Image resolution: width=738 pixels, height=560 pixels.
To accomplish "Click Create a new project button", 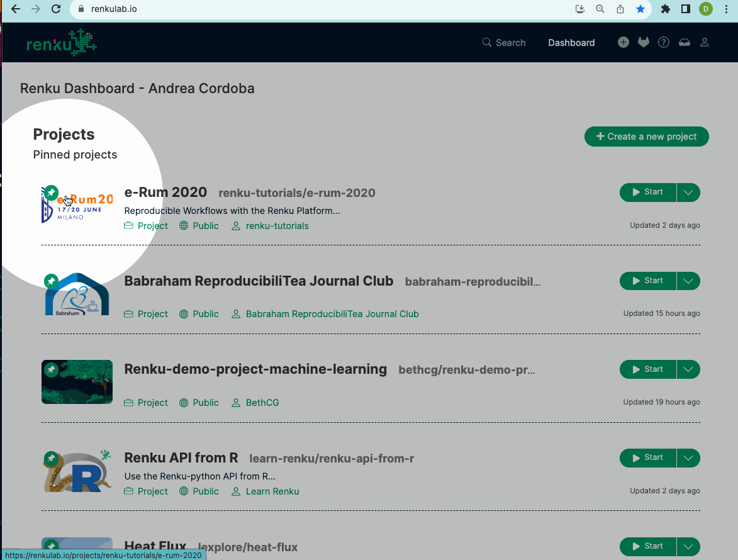I will (646, 137).
